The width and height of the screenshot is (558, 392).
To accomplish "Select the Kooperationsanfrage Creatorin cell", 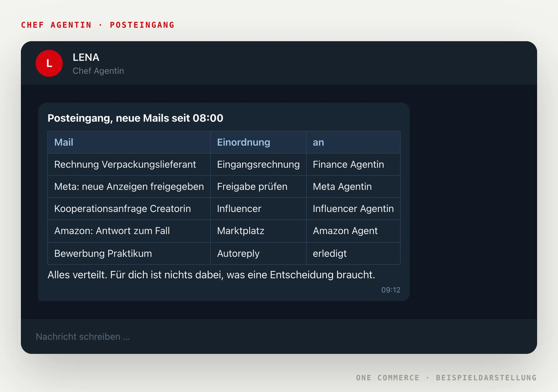I will (129, 209).
